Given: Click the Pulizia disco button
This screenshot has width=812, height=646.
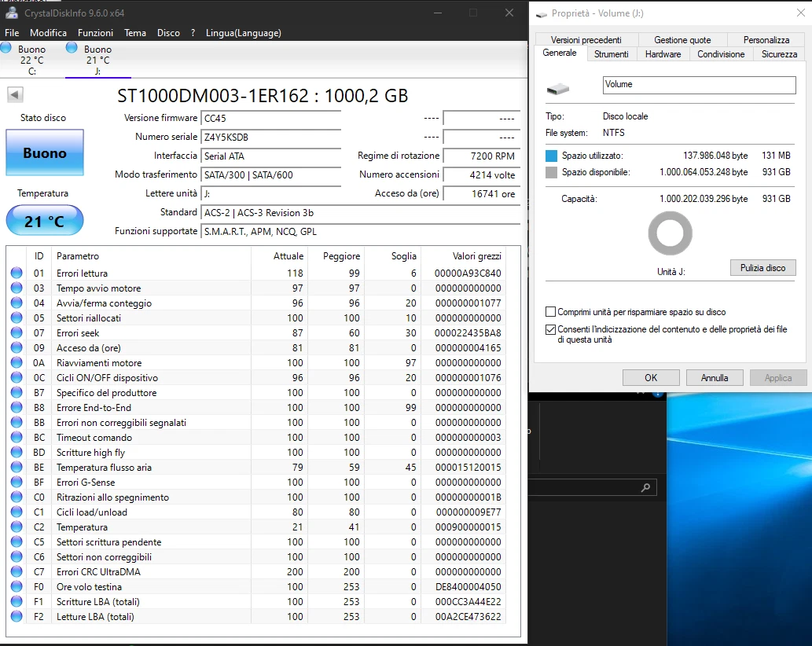Looking at the screenshot, I should click(762, 268).
